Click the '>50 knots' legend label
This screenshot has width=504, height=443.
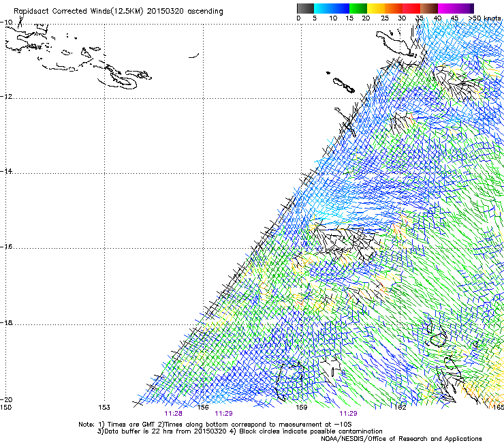tap(484, 18)
